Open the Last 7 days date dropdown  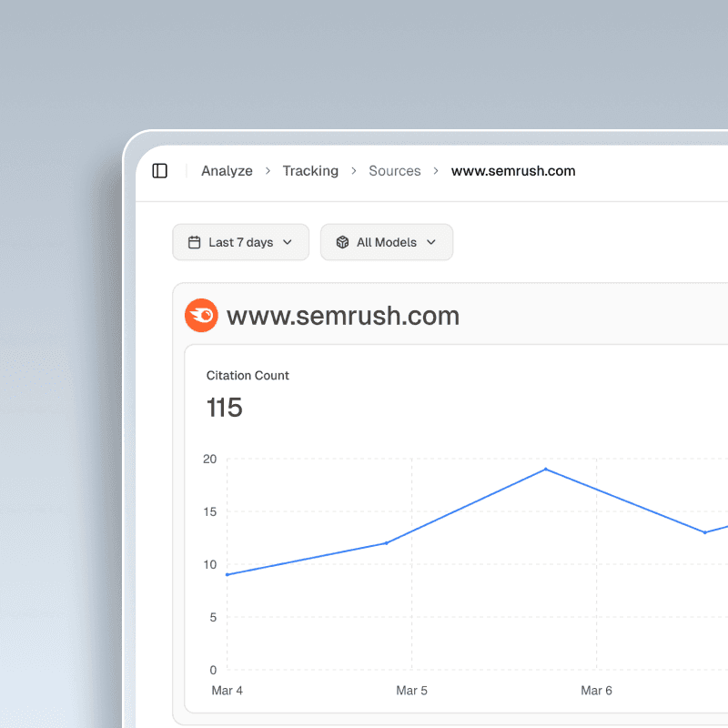240,242
